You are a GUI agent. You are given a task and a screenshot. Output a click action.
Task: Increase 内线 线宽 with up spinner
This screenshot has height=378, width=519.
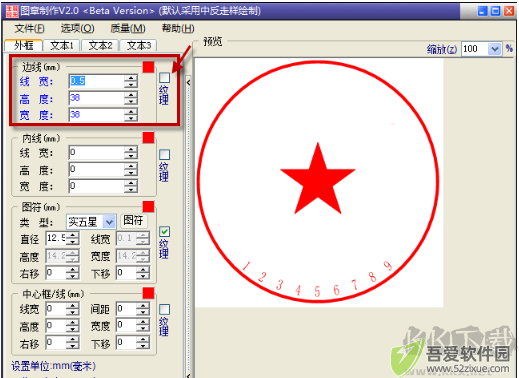131,149
